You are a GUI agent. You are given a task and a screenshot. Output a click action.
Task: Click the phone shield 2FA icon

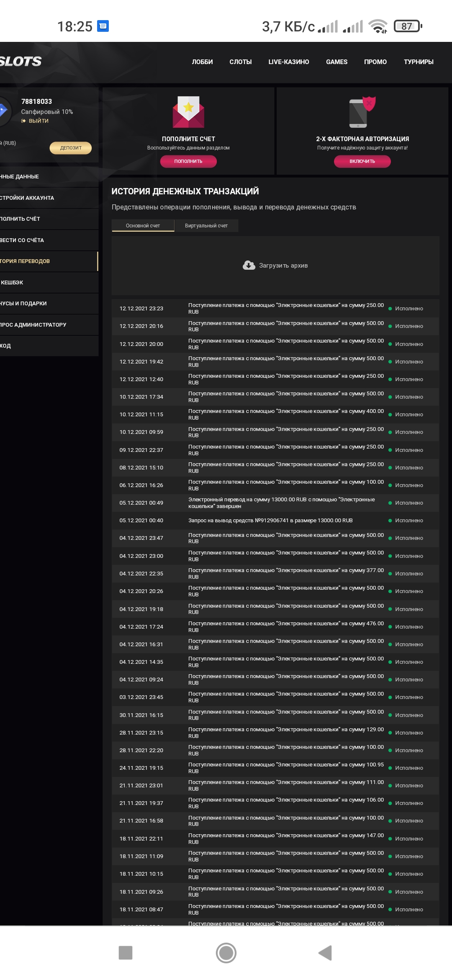tap(362, 112)
